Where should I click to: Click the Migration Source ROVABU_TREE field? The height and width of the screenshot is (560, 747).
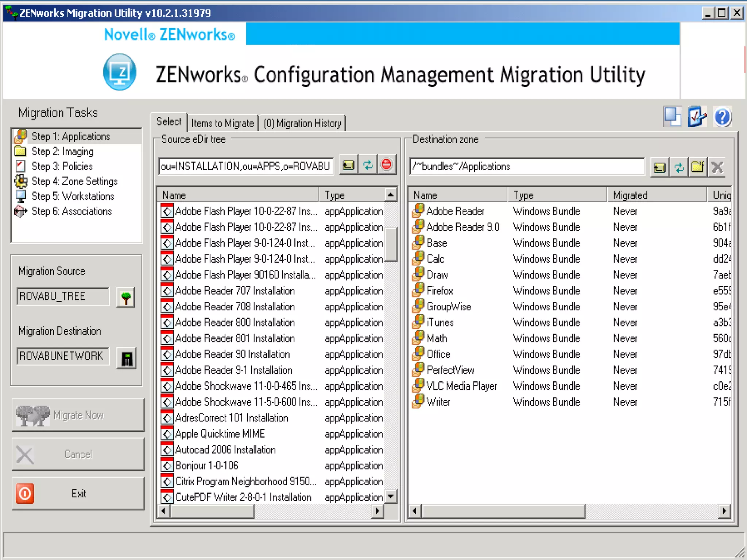[63, 296]
